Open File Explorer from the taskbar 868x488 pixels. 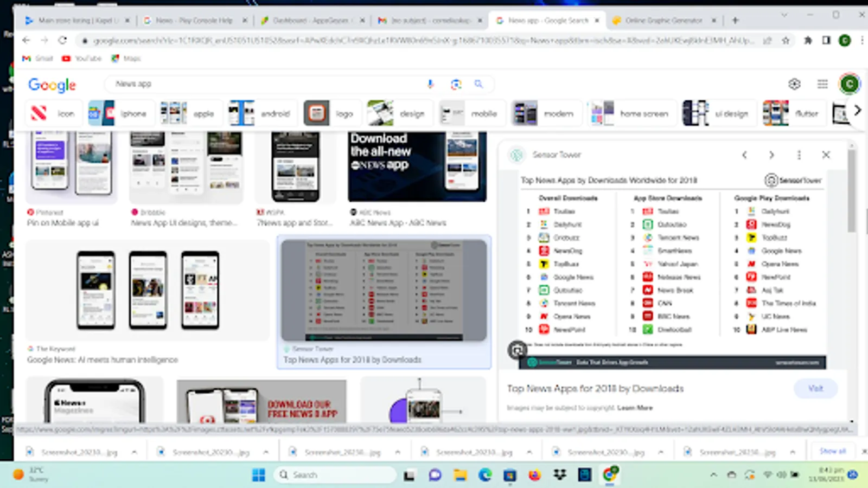(x=460, y=475)
